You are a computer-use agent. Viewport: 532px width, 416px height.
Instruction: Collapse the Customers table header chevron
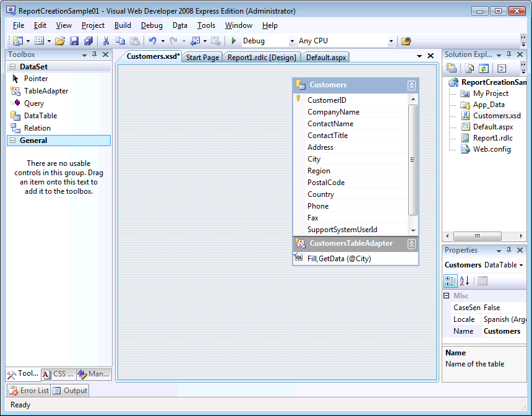point(411,85)
